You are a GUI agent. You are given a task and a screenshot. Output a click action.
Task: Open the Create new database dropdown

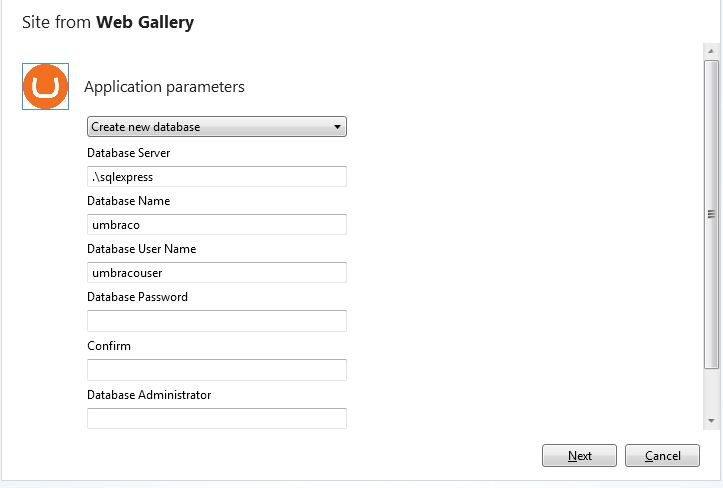pyautogui.click(x=217, y=126)
